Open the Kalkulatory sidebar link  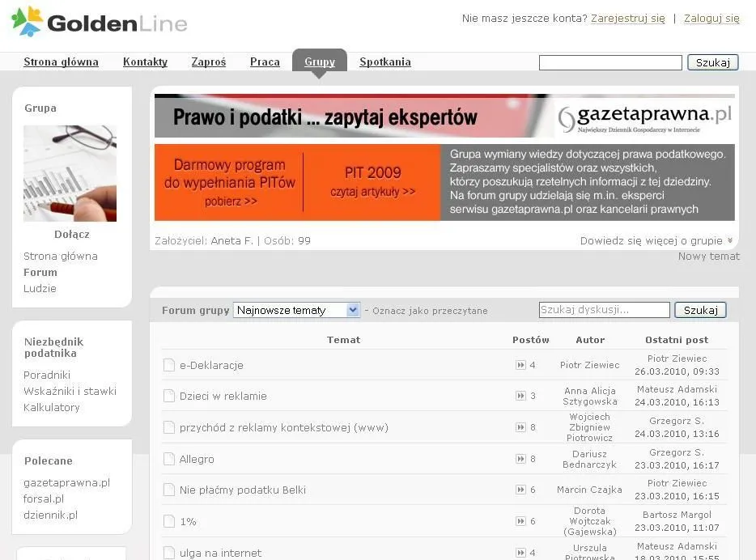pyautogui.click(x=52, y=407)
